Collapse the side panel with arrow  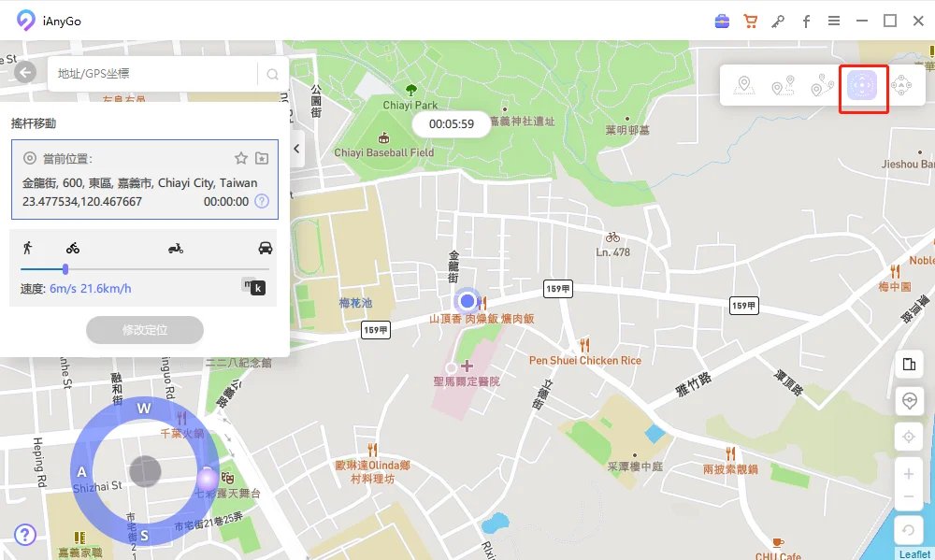296,148
